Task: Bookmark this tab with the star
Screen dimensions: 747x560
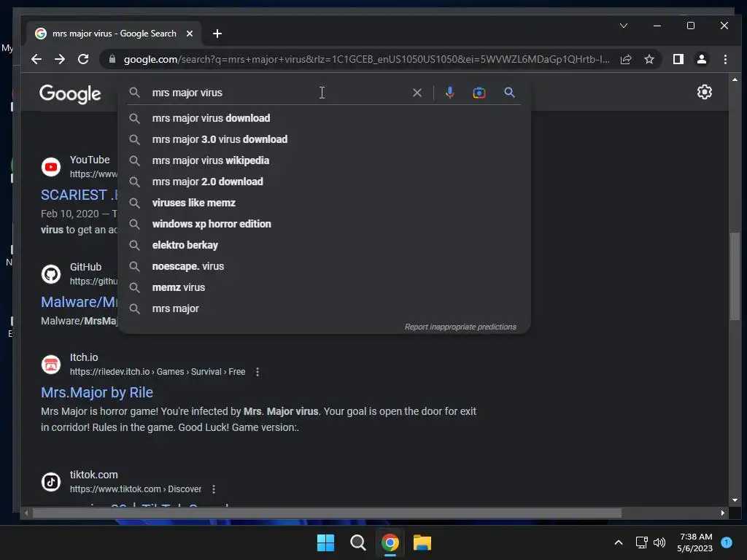Action: (x=649, y=59)
